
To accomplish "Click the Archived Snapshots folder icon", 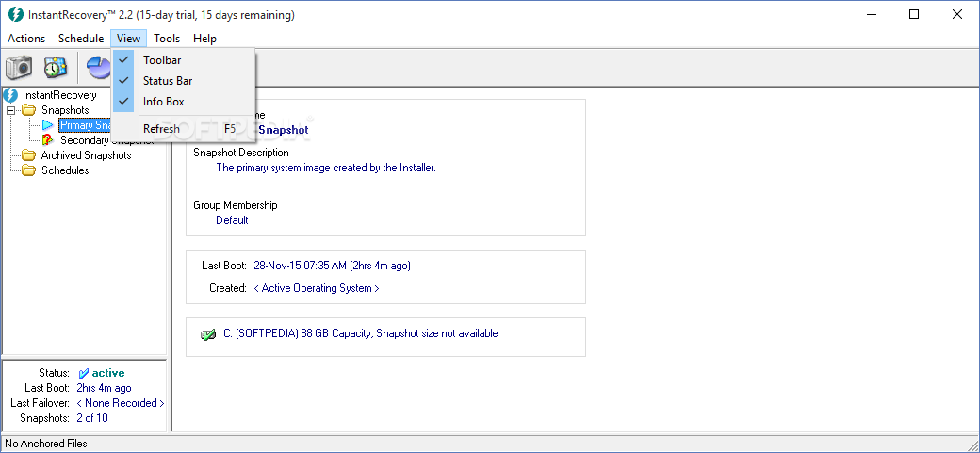I will (29, 155).
